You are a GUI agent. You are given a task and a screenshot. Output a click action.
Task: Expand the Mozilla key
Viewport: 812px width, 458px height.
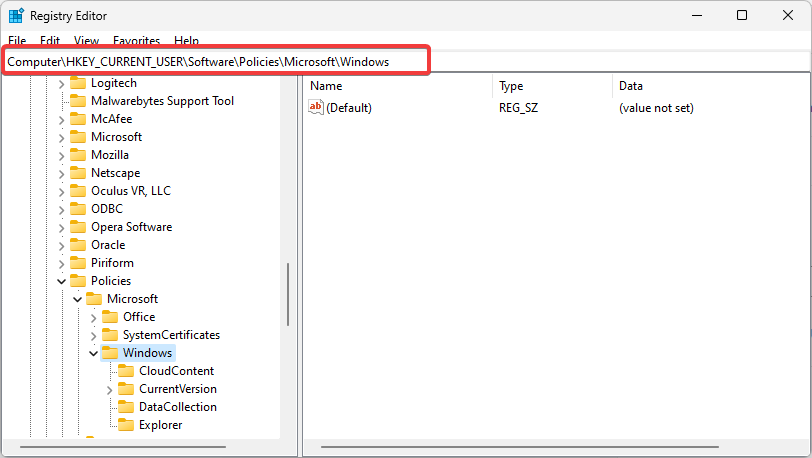61,155
